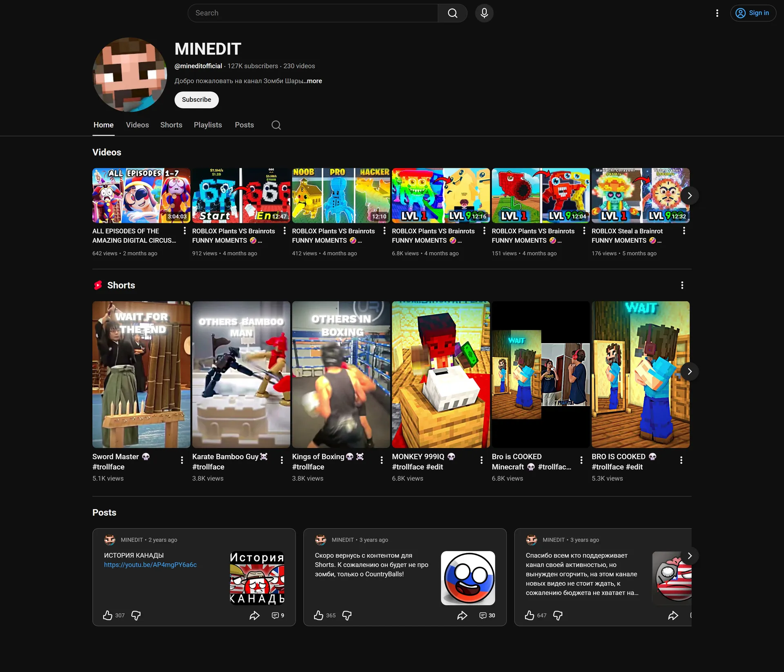Image resolution: width=784 pixels, height=672 pixels.
Task: Click the @mineditofficial channel handle
Action: [x=198, y=66]
